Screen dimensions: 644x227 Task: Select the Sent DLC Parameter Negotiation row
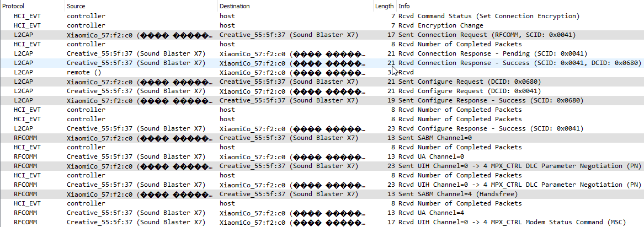322,165
